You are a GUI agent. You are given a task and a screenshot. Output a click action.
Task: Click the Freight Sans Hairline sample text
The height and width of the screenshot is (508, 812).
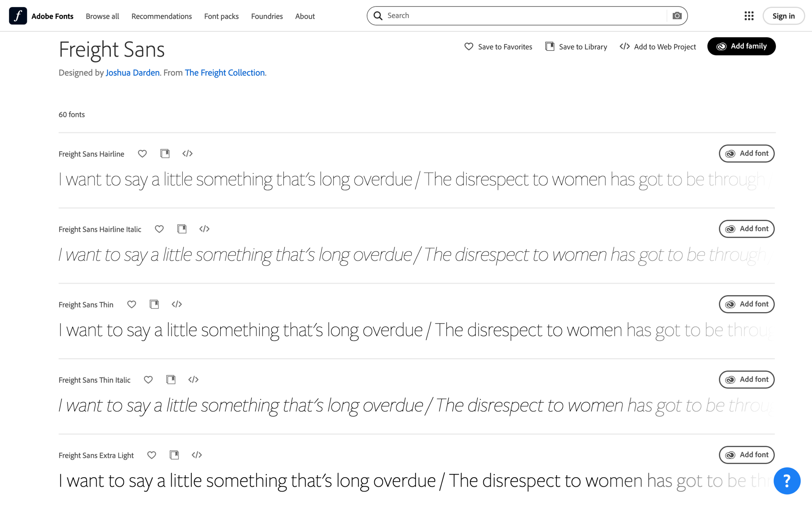416,179
